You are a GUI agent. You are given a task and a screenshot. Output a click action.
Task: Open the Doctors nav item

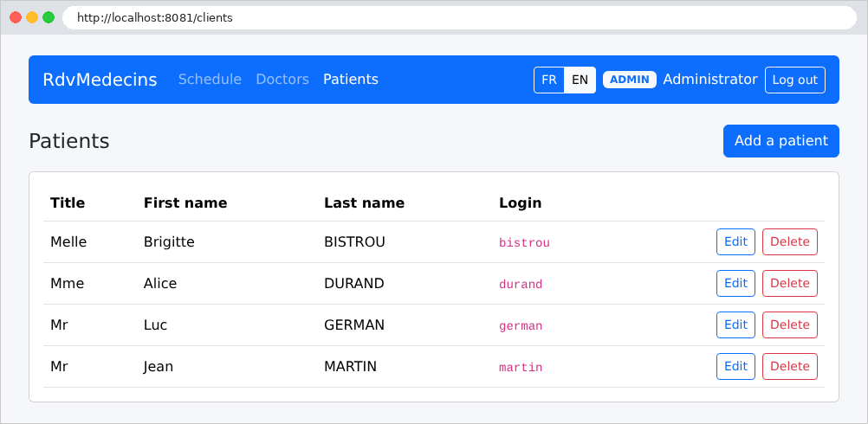282,80
